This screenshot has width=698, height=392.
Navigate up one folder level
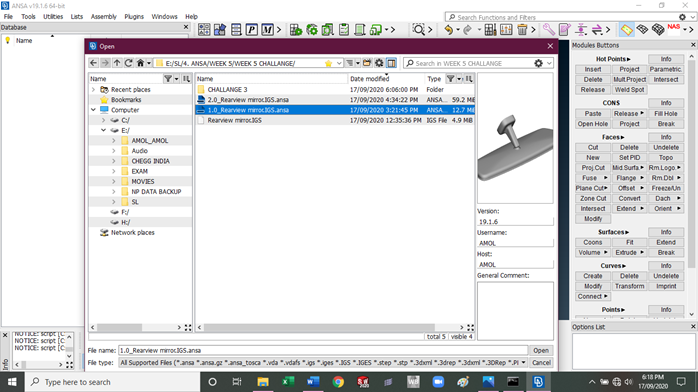(x=117, y=63)
